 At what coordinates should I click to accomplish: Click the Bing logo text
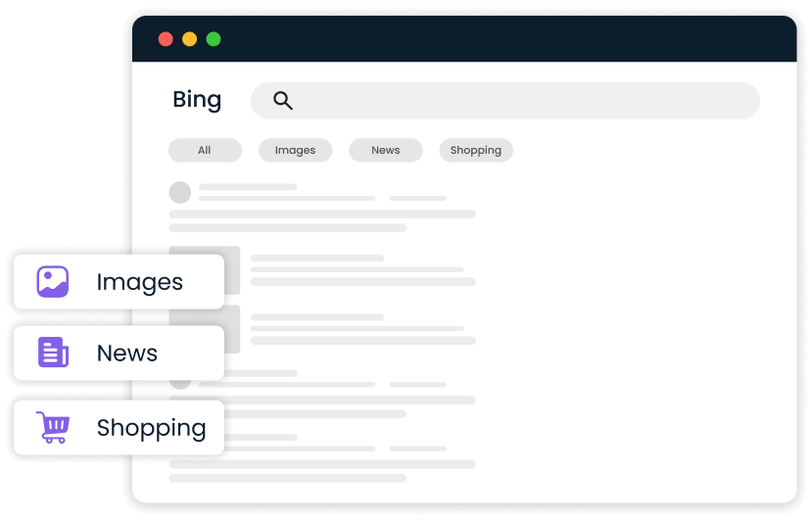click(197, 100)
